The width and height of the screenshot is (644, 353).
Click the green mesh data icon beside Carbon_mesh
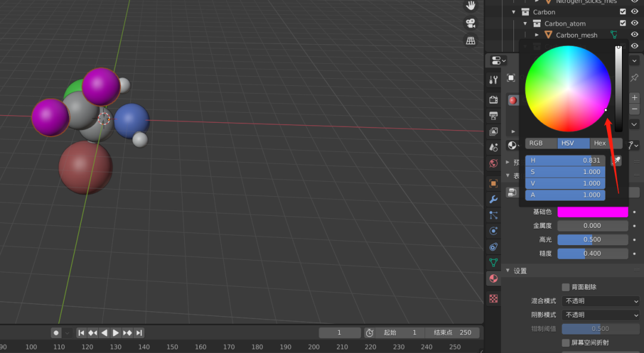tap(614, 35)
